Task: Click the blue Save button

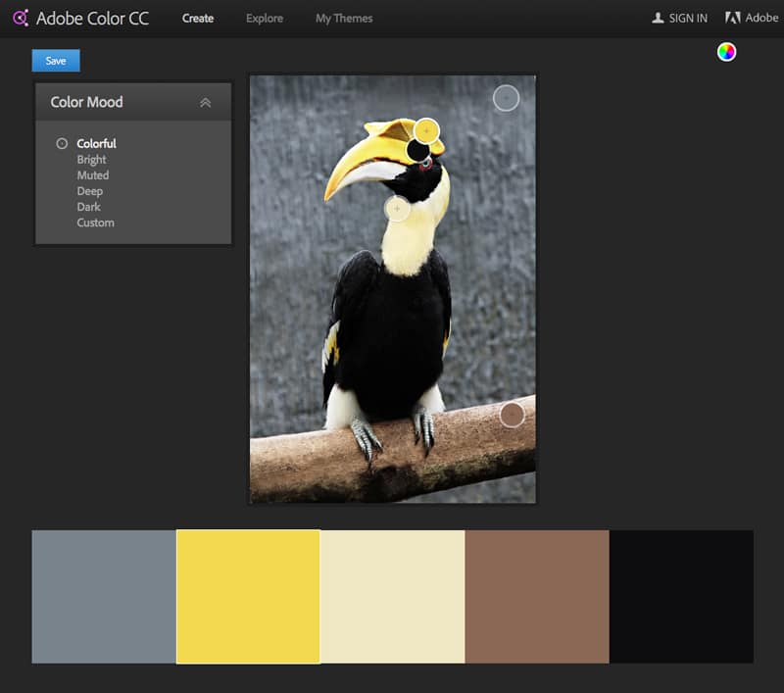Action: coord(56,61)
